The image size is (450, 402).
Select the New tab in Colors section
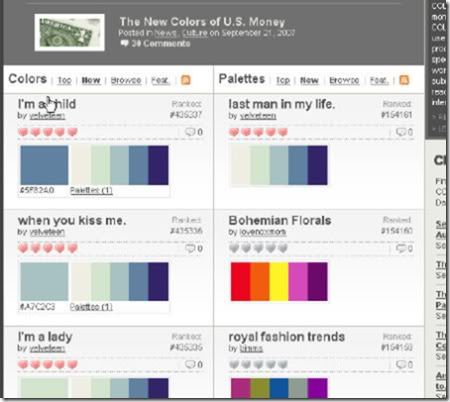pyautogui.click(x=91, y=80)
